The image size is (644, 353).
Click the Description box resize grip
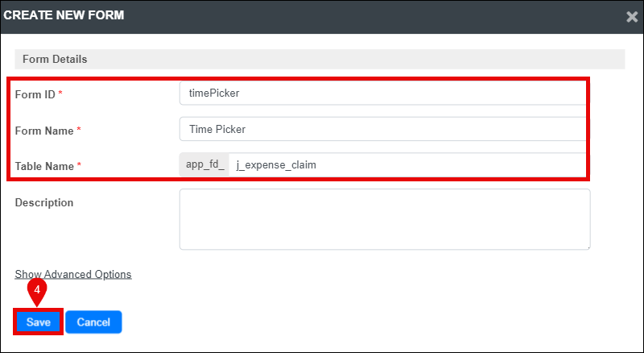[588, 247]
